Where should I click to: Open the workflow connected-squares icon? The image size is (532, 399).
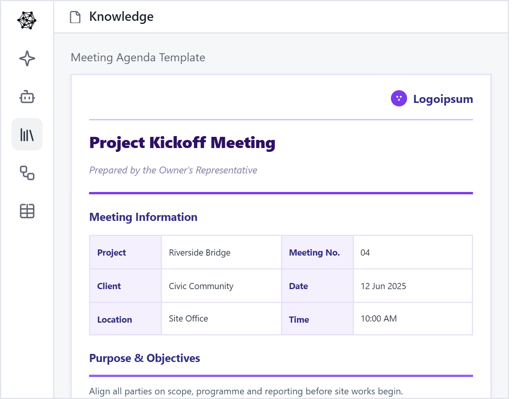point(27,173)
